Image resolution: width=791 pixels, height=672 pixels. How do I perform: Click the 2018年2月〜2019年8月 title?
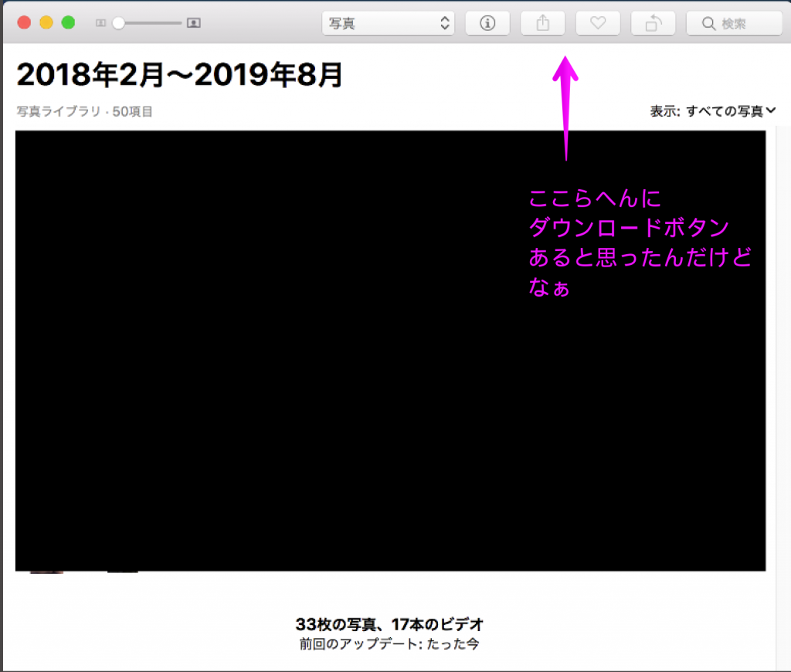(179, 75)
